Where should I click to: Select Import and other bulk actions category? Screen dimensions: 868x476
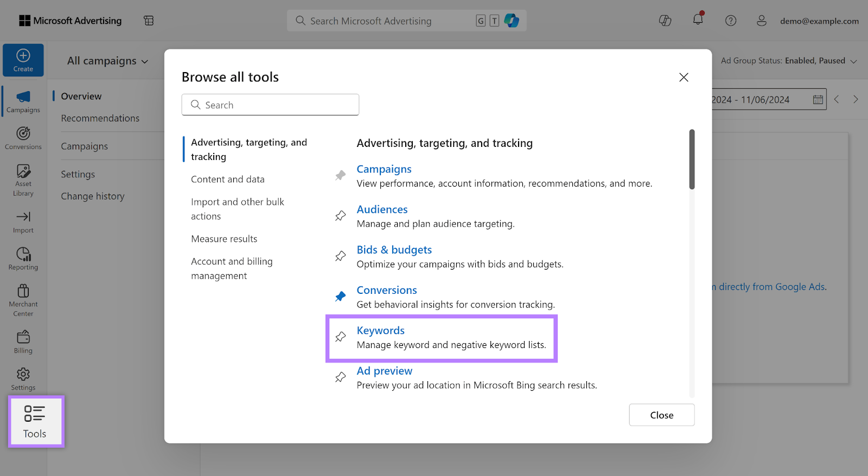(238, 209)
